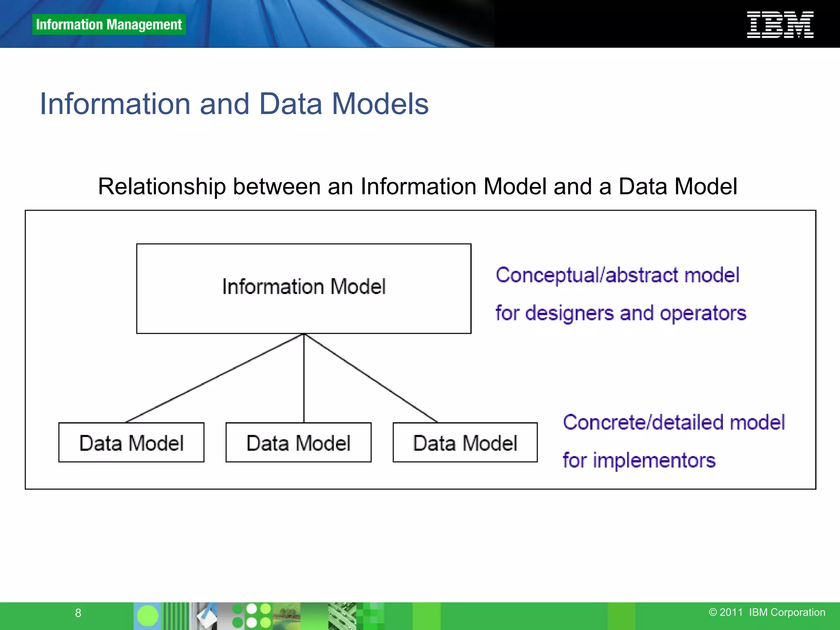Image resolution: width=840 pixels, height=630 pixels.
Task: Click slide number 8 in footer
Action: (78, 613)
